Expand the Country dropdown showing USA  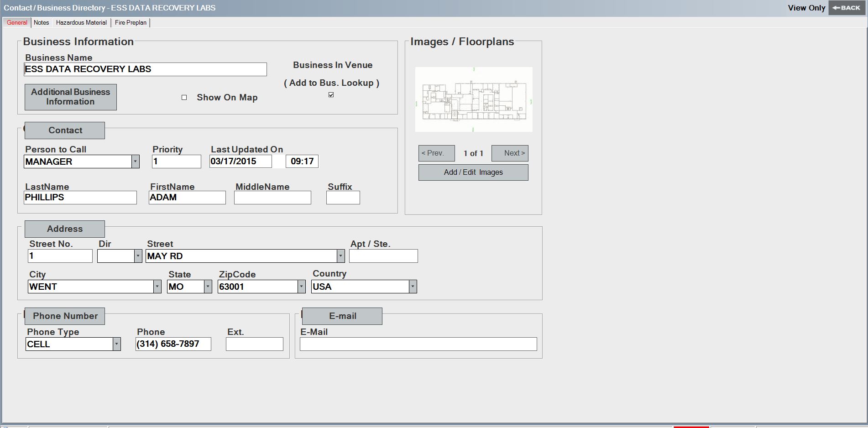point(413,287)
